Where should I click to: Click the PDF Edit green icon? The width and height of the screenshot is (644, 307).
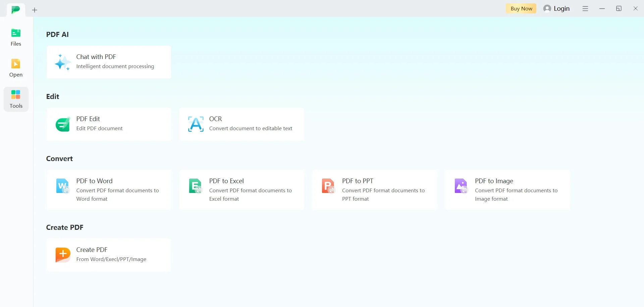tap(63, 124)
